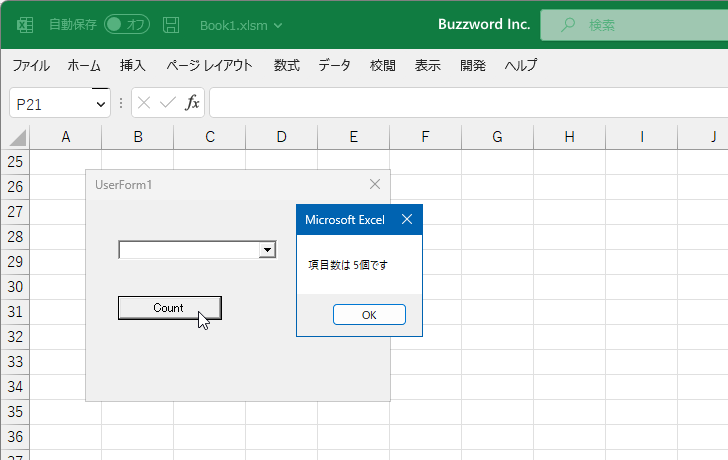
Task: Select column E header
Action: [x=353, y=137]
